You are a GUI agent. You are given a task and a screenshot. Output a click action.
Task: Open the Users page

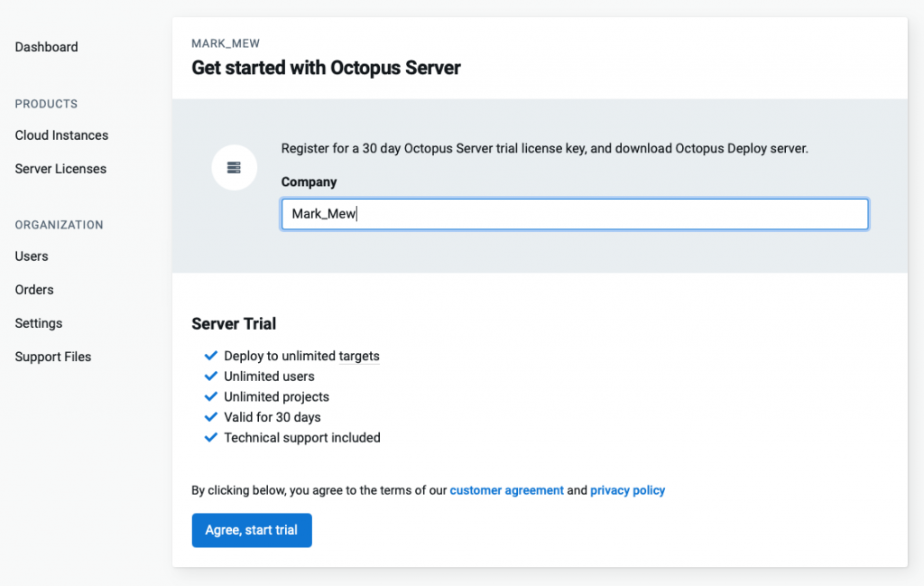click(32, 256)
